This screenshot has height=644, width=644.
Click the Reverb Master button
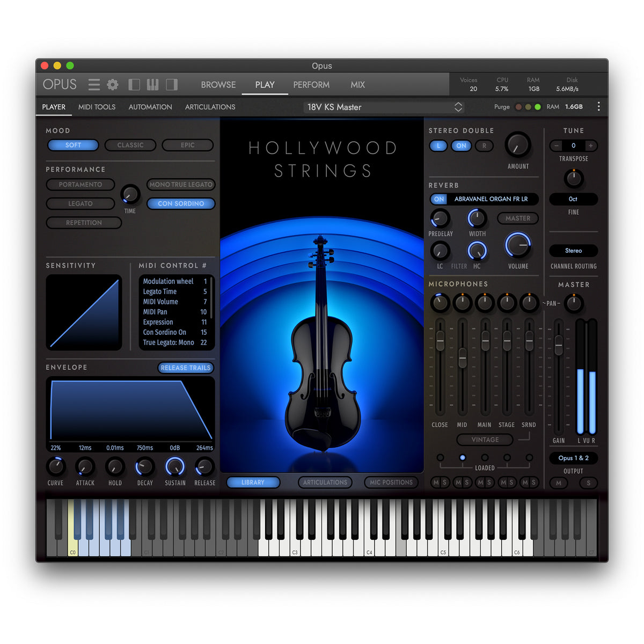point(518,218)
